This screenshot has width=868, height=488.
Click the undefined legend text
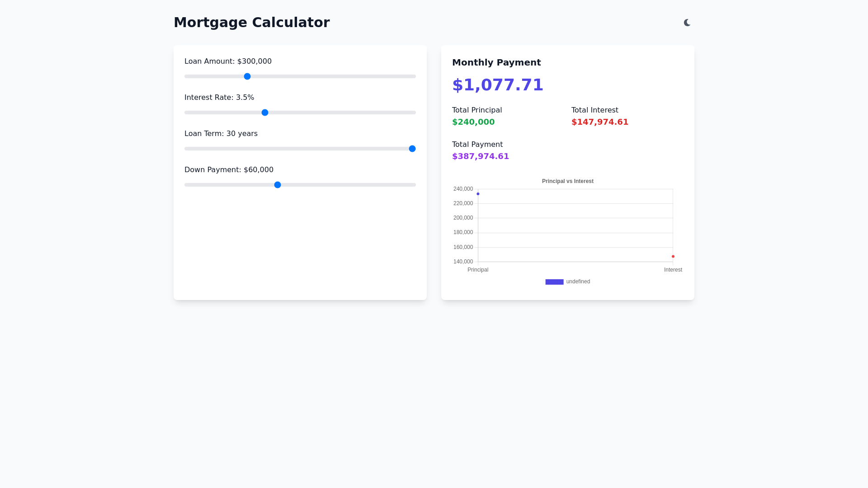[578, 282]
